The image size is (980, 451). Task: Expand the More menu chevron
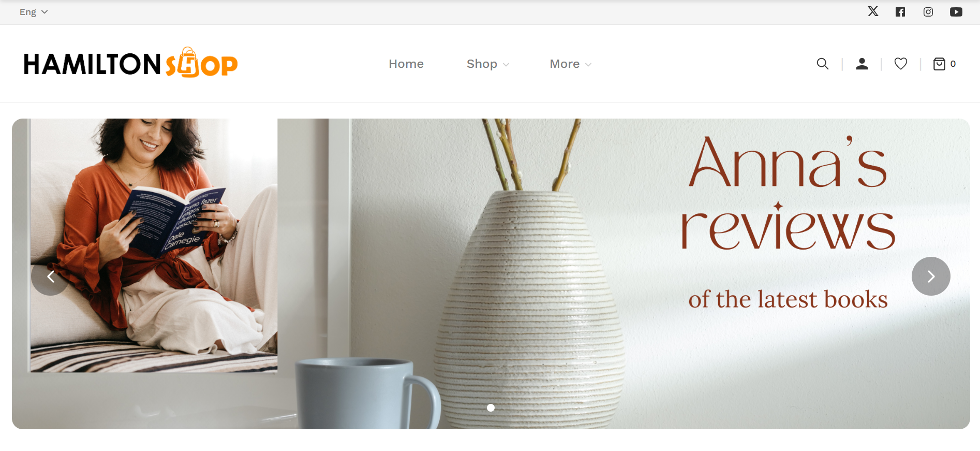pyautogui.click(x=588, y=64)
